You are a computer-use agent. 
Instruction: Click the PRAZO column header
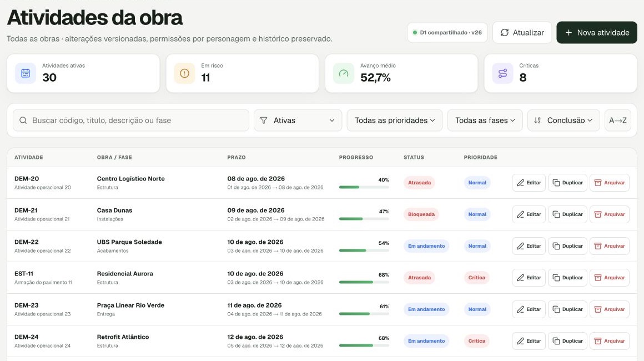point(237,157)
